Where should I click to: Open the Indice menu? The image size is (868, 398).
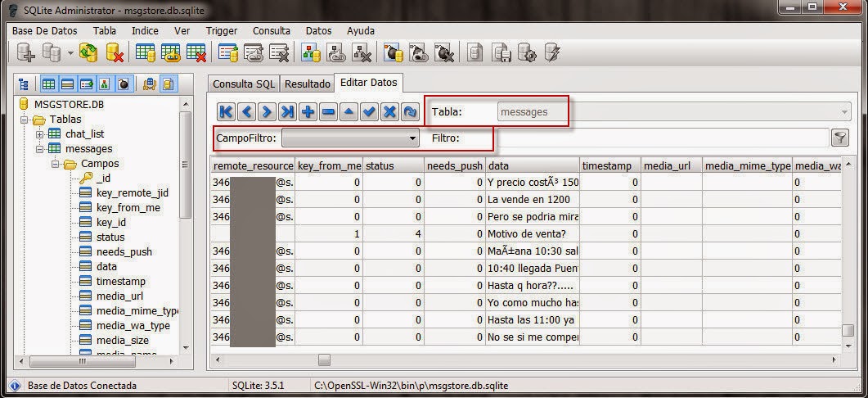[x=145, y=31]
